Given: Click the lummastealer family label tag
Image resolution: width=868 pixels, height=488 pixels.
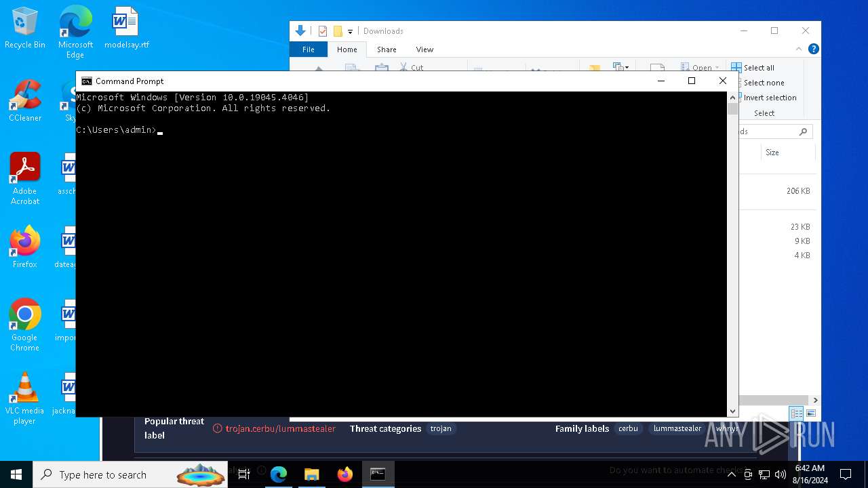Looking at the screenshot, I should coord(677,428).
